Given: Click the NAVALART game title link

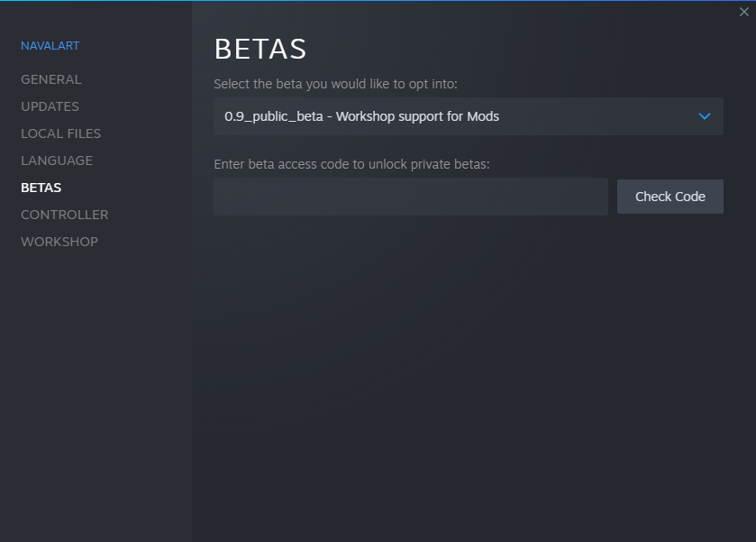Looking at the screenshot, I should click(x=50, y=46).
